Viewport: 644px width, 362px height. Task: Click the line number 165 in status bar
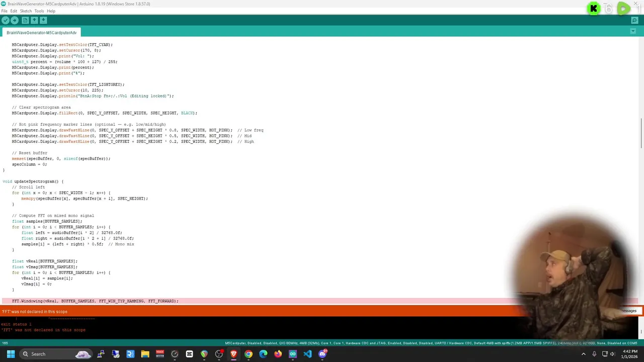click(5, 343)
